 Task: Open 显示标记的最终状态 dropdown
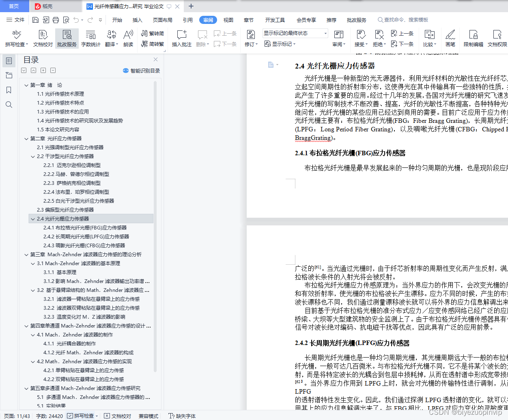[295, 33]
